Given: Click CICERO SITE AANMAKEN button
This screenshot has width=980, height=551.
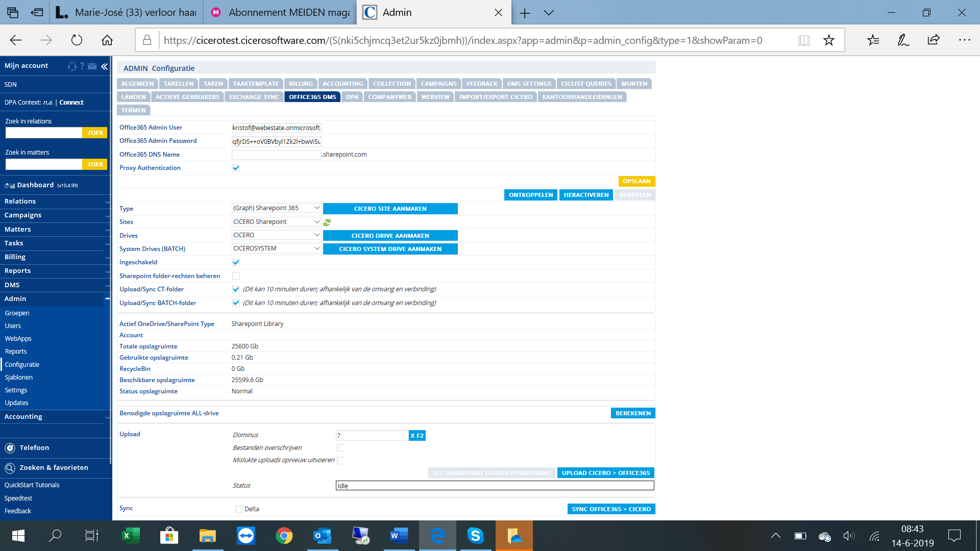Looking at the screenshot, I should click(390, 209).
